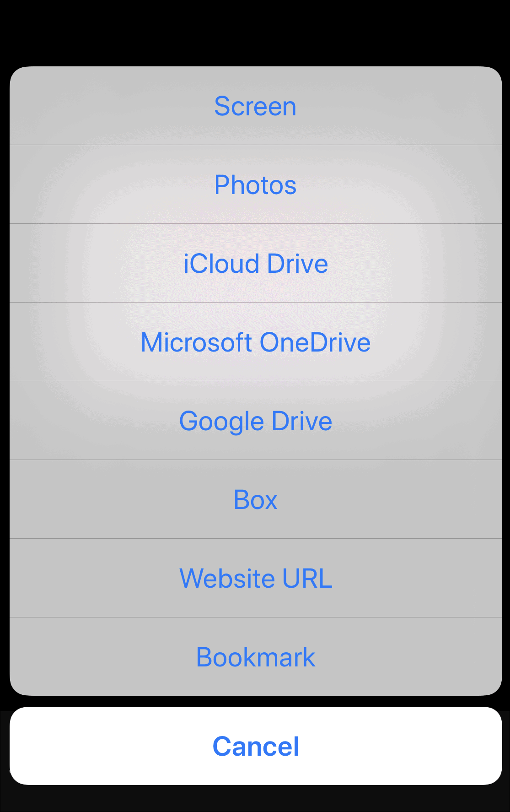Browse the Photos library option
This screenshot has height=812, width=510.
pos(256,184)
